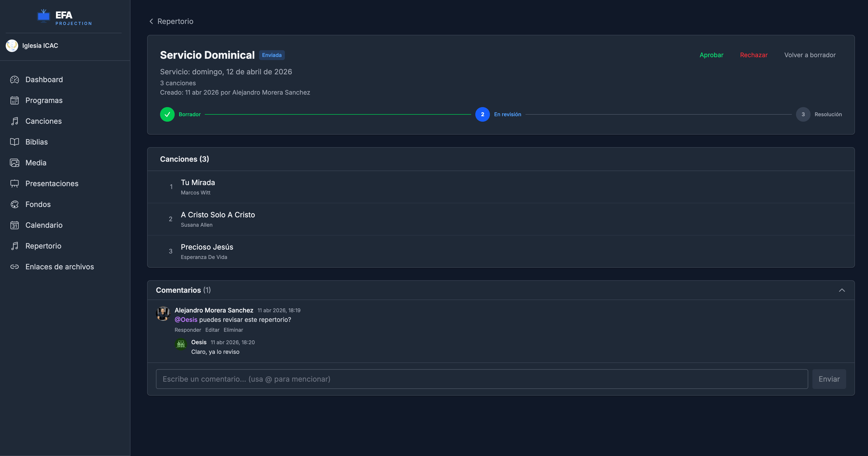This screenshot has height=456, width=868.
Task: Click Responder under Alejandro's comment
Action: coord(188,330)
